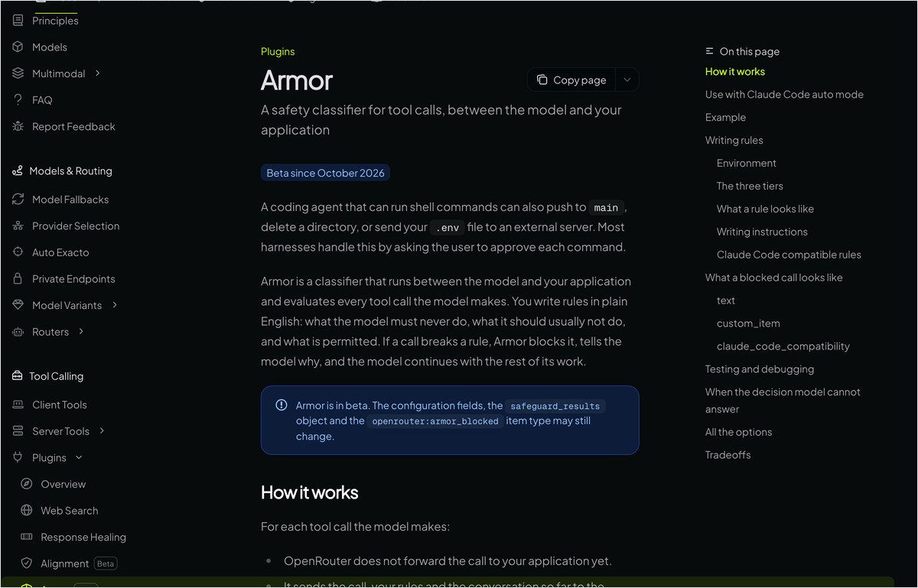Open Response Healing plugin page

pos(83,537)
